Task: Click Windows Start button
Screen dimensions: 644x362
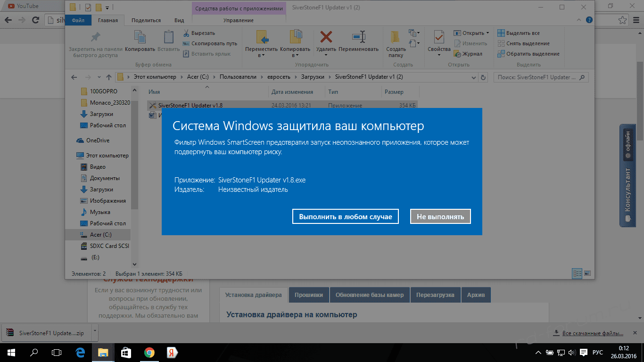Action: point(11,352)
